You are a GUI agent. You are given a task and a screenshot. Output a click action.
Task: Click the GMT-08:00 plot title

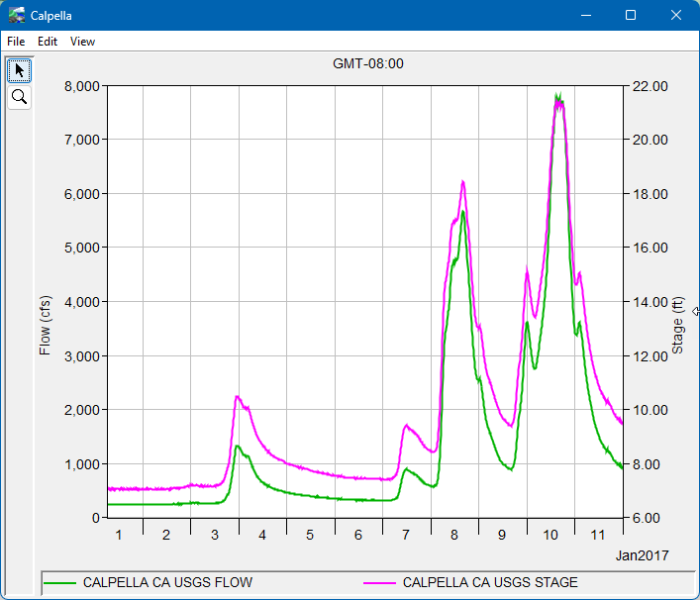[x=367, y=64]
